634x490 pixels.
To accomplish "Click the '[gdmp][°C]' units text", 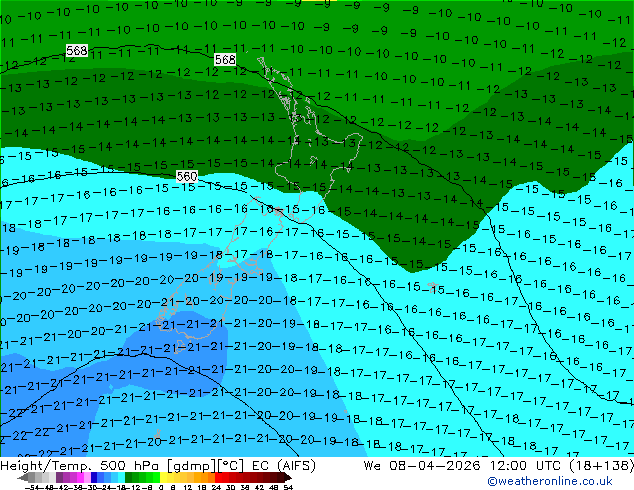I will point(206,466).
